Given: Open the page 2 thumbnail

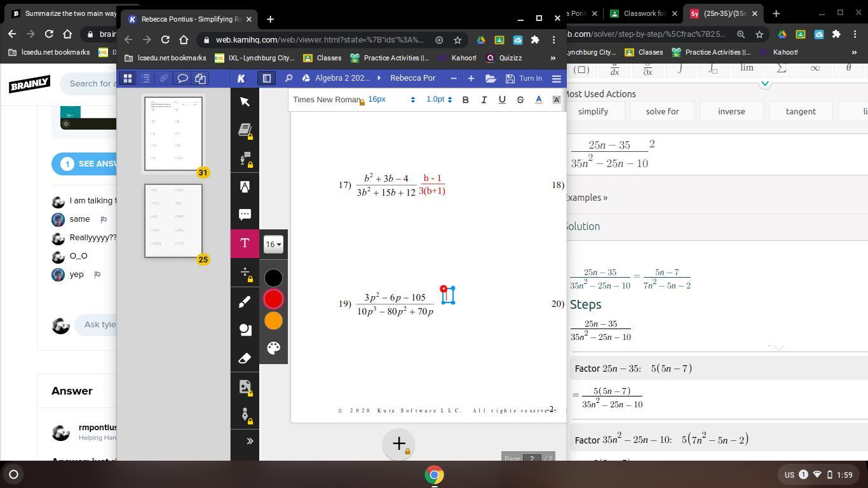Looking at the screenshot, I should point(173,220).
